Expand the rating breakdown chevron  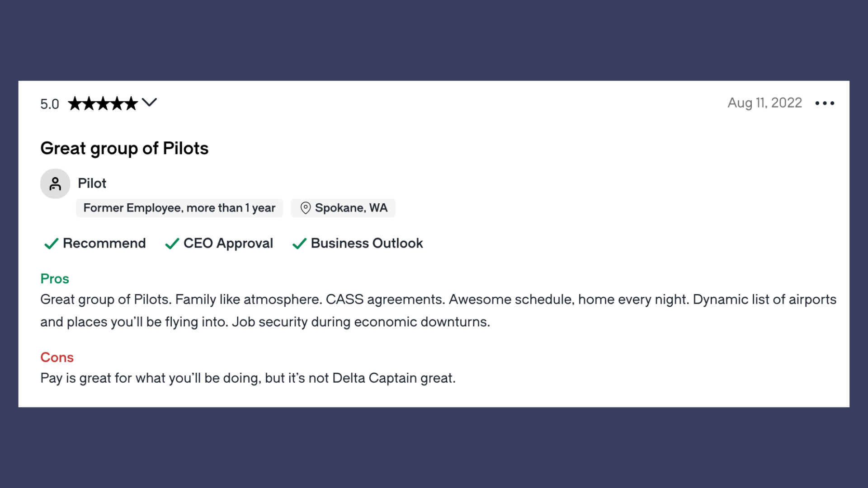149,103
